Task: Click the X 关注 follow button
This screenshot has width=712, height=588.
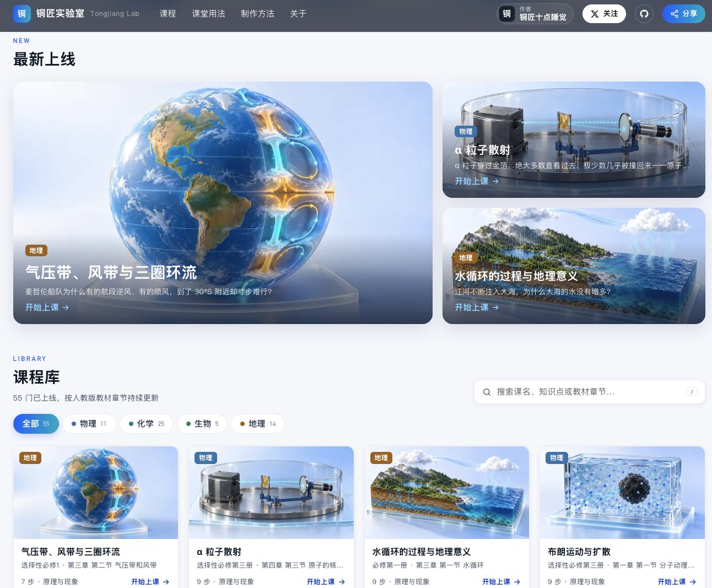Action: [604, 14]
